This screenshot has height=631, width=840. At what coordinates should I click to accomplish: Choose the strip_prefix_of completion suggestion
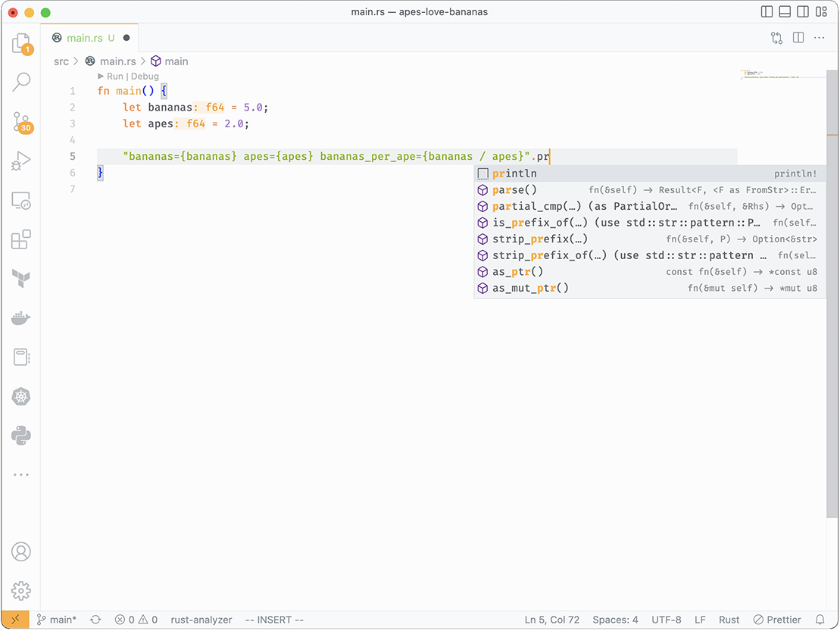(x=649, y=255)
